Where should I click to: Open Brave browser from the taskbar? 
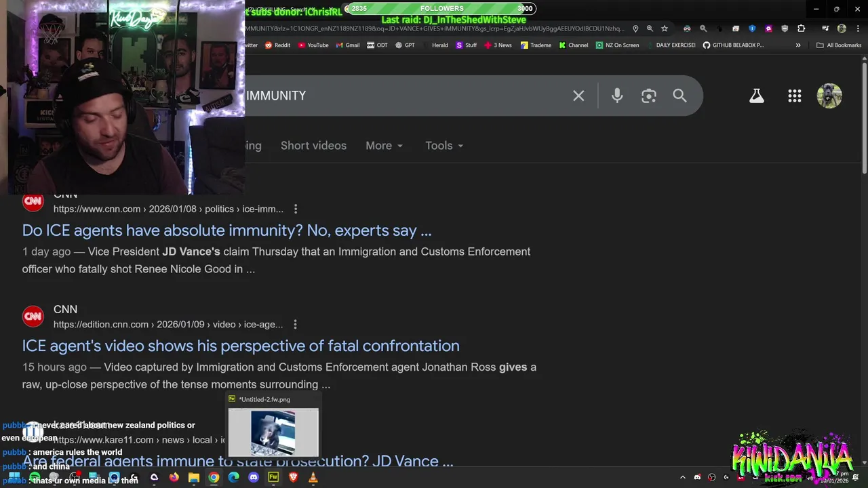click(293, 477)
